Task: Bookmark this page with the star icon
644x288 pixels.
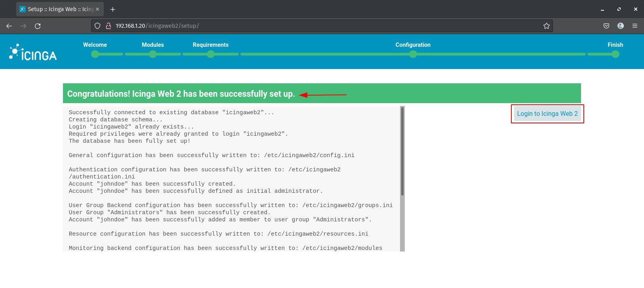Action: (x=546, y=26)
